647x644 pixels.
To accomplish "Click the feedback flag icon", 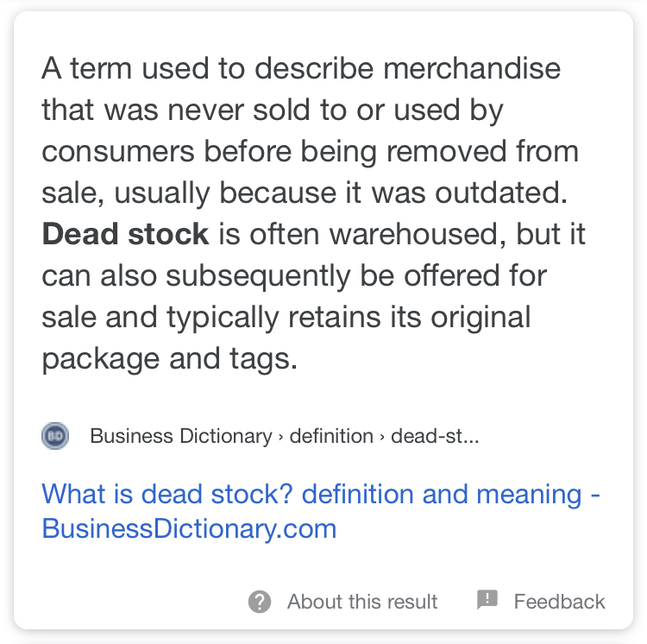I will pyautogui.click(x=487, y=601).
